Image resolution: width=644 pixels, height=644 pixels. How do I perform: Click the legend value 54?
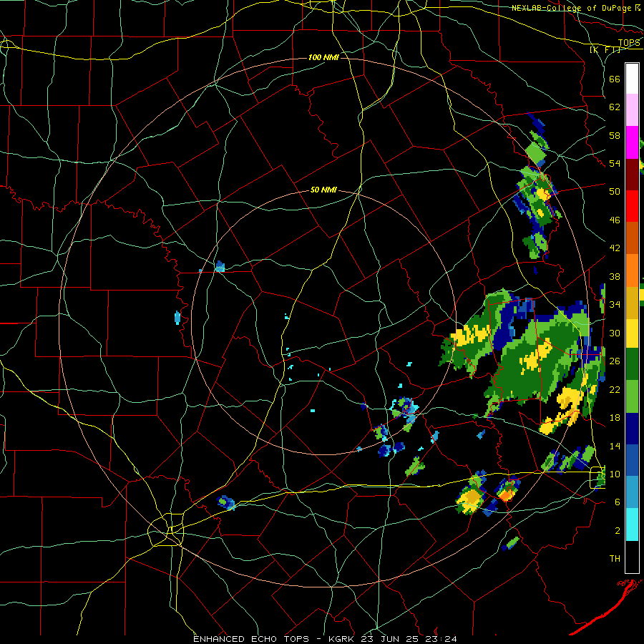615,163
